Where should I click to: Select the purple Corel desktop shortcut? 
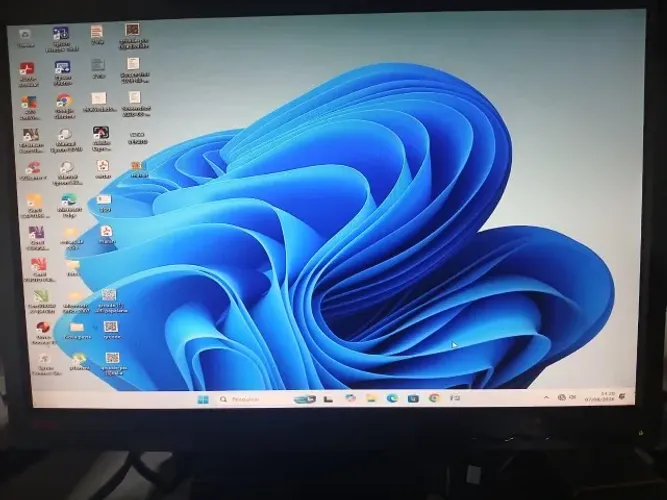click(37, 237)
